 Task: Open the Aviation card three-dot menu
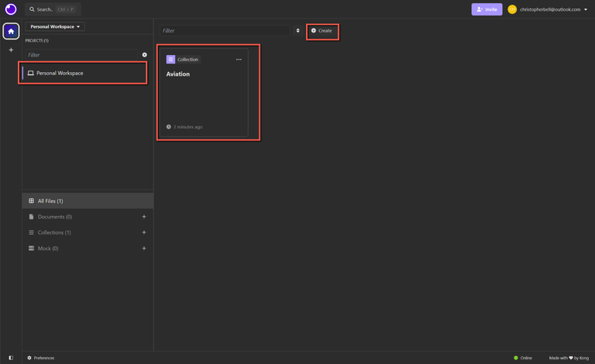[x=239, y=60]
